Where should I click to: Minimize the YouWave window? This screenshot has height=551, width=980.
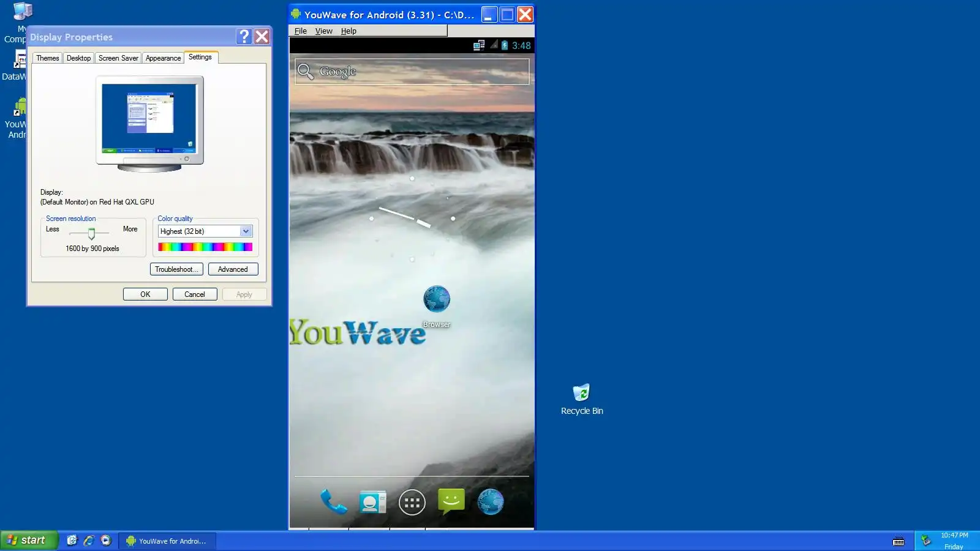click(489, 14)
